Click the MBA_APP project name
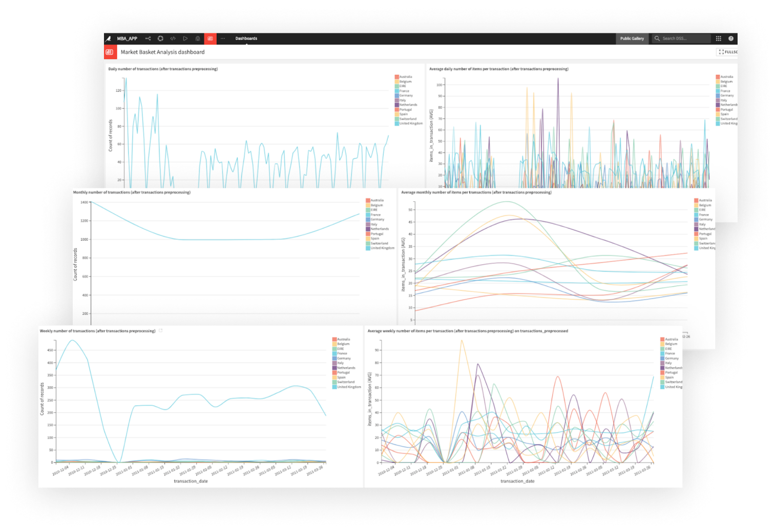 click(127, 38)
